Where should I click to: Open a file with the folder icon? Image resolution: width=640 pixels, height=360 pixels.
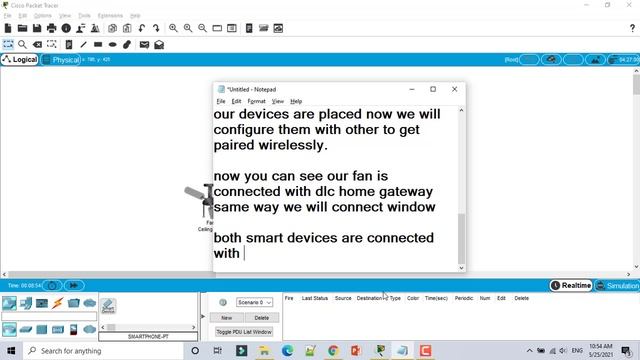click(x=22, y=28)
